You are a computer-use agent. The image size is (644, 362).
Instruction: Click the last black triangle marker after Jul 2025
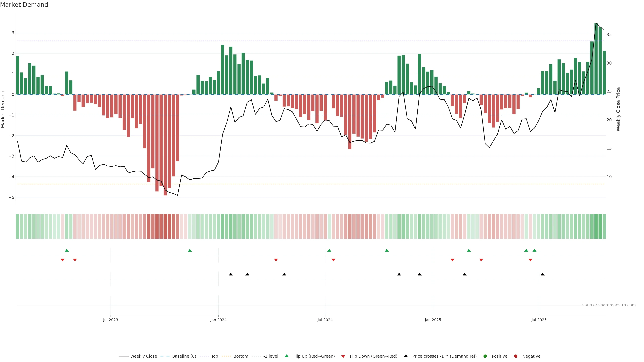pyautogui.click(x=543, y=274)
